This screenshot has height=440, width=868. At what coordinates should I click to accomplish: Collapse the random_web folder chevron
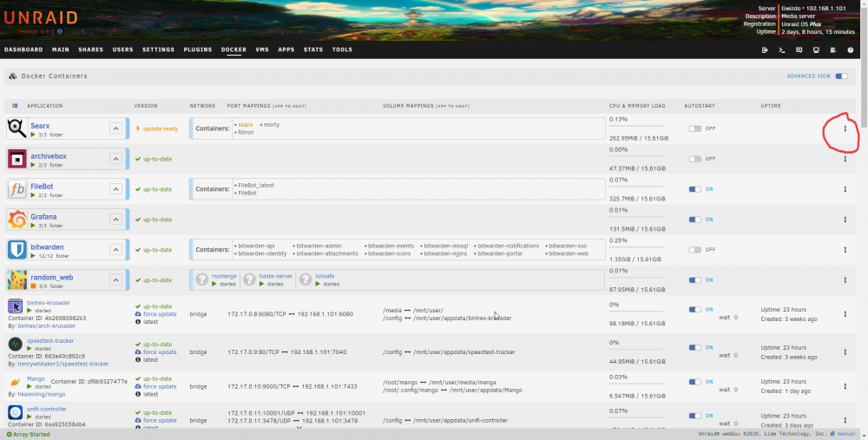115,280
